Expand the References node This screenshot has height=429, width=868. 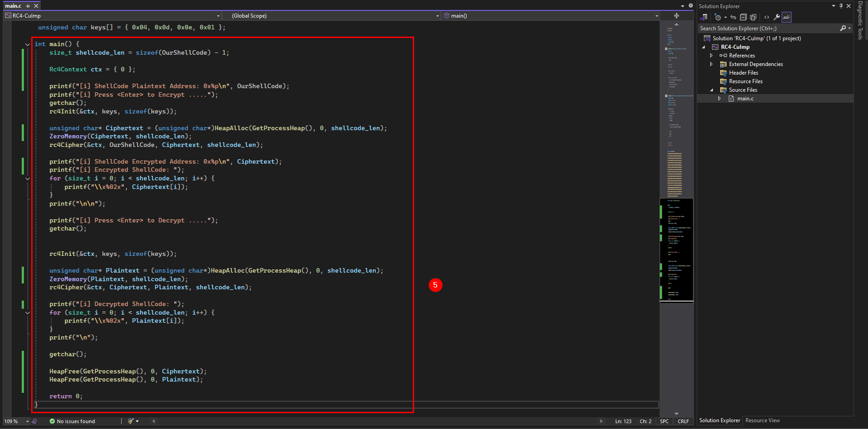click(x=711, y=56)
